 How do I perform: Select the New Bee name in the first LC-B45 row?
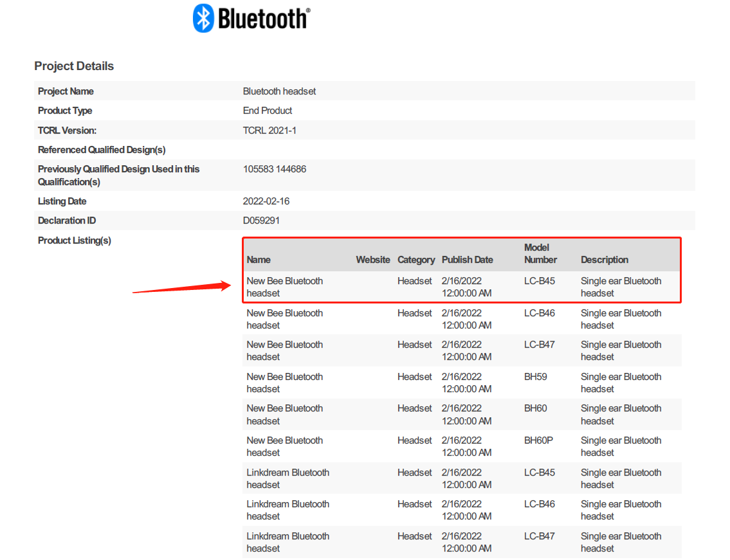click(284, 287)
